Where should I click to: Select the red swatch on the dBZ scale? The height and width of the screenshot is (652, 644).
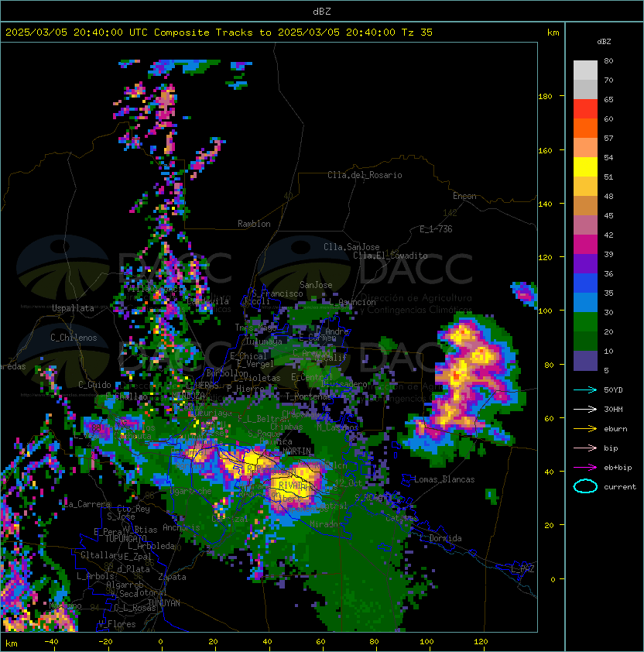pos(585,109)
